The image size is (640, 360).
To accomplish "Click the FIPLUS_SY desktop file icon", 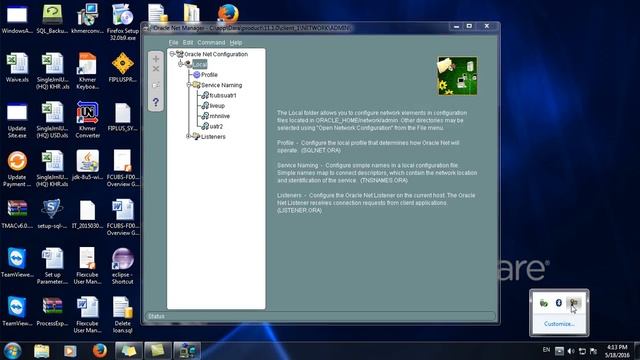I will (122, 117).
